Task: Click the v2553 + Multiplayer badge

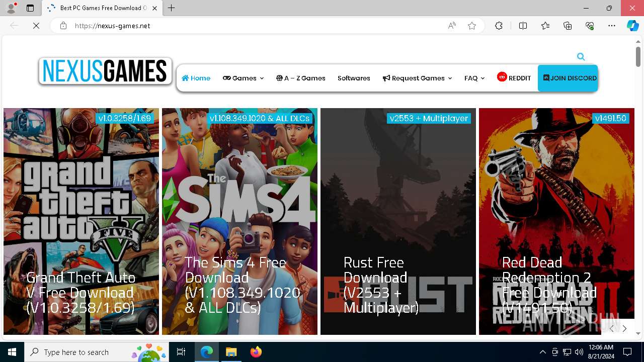Action: click(x=429, y=118)
